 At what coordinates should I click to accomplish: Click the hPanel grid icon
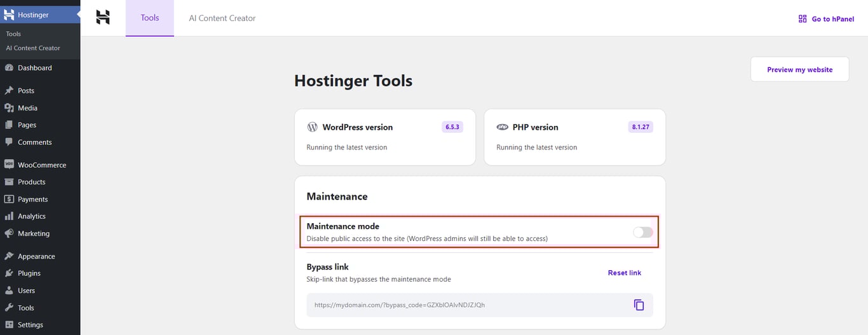point(803,19)
